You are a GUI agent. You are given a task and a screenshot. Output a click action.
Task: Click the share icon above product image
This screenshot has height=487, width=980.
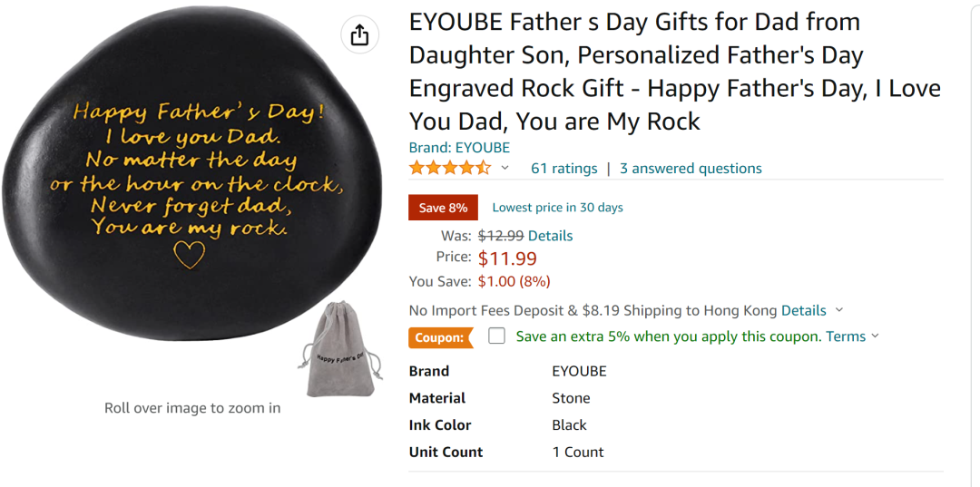click(359, 35)
